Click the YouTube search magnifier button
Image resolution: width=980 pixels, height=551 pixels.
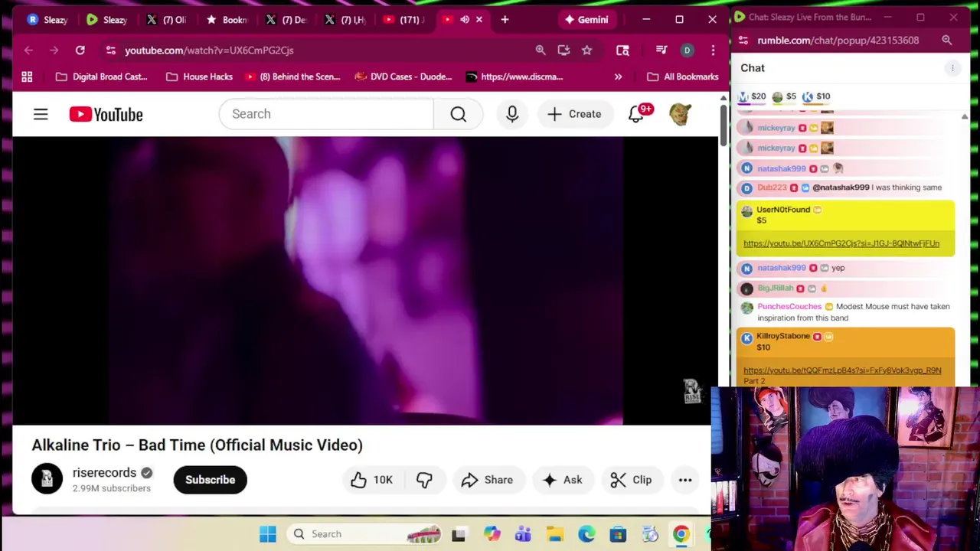(x=458, y=114)
